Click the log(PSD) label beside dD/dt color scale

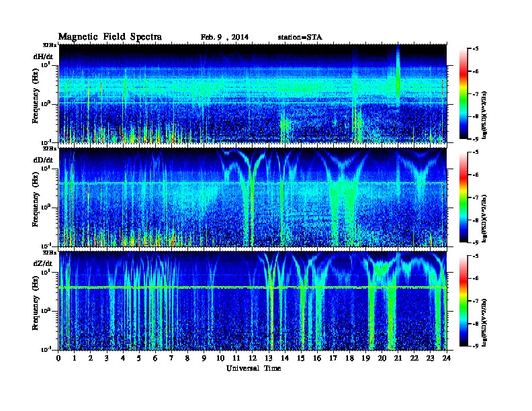(484, 219)
